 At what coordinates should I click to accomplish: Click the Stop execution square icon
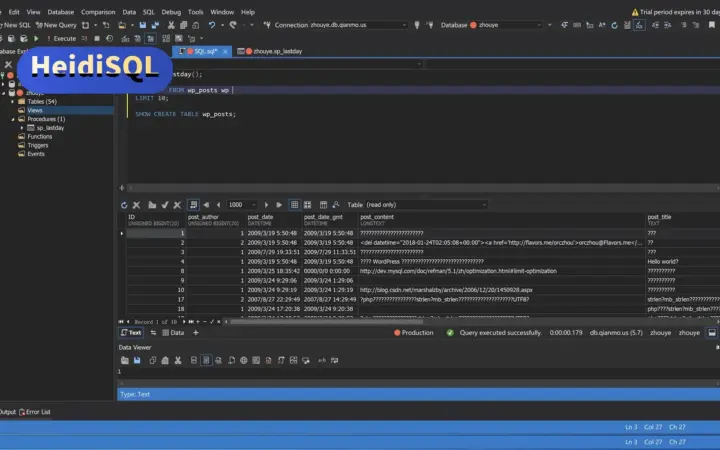[x=96, y=39]
